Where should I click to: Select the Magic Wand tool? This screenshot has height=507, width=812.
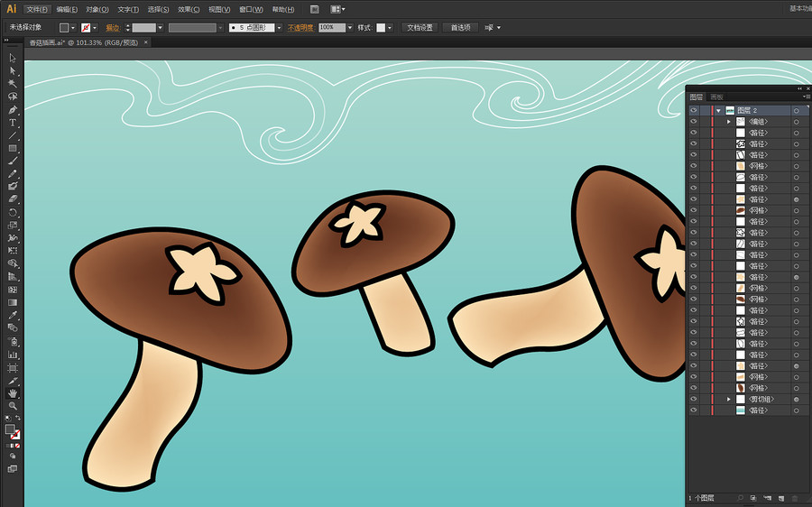tap(13, 84)
